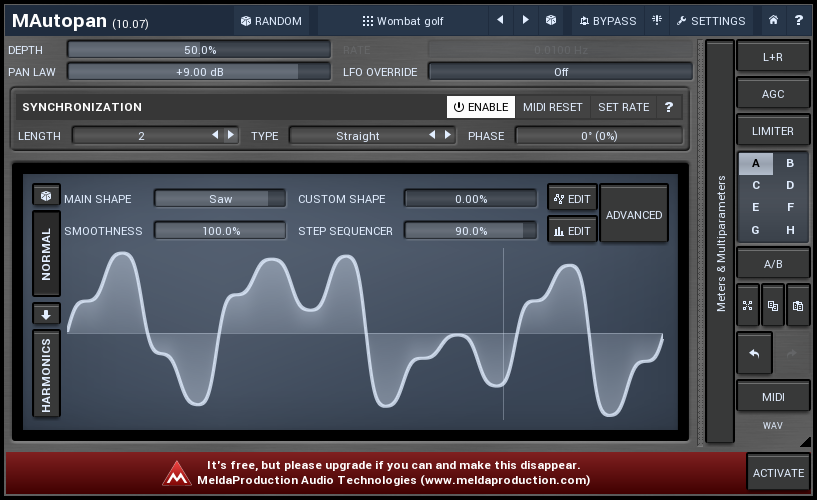Select preset slot A
The height and width of the screenshot is (500, 817).
click(x=756, y=164)
